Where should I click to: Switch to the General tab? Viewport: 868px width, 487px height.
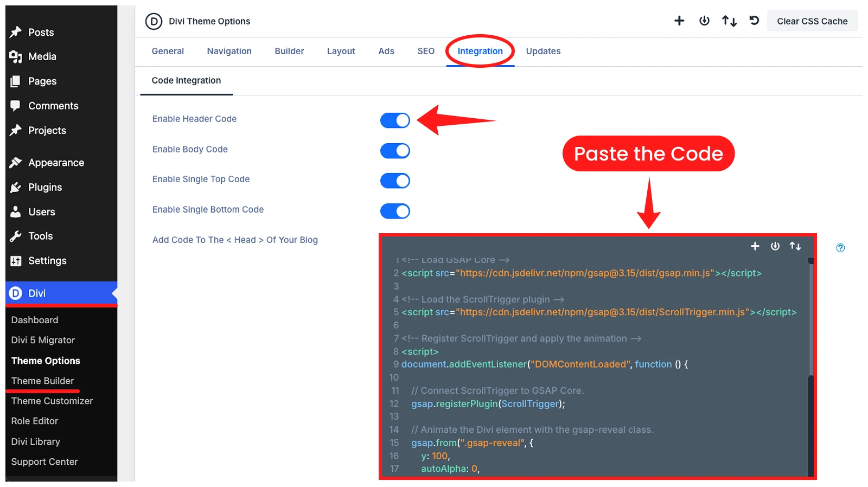tap(168, 51)
